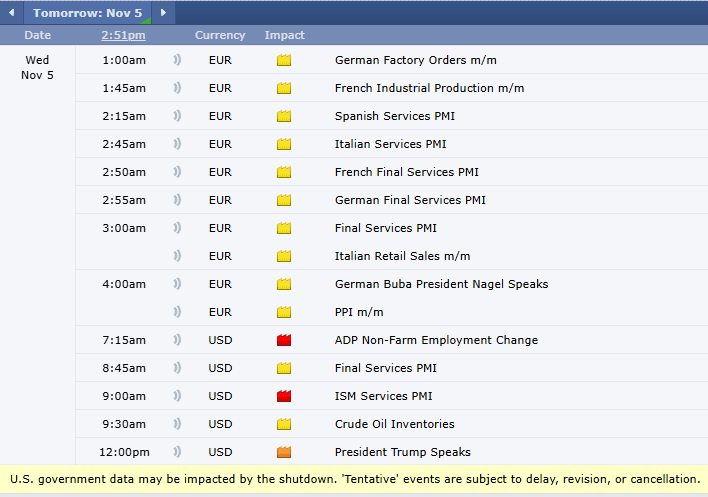Image resolution: width=708 pixels, height=497 pixels.
Task: Click yellow impact icon for Italian Retail Sales
Action: pos(284,256)
